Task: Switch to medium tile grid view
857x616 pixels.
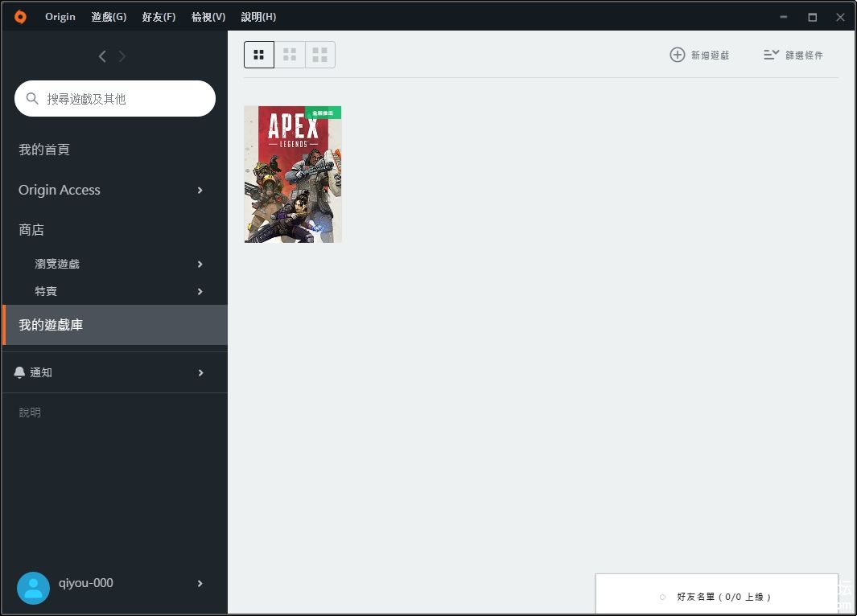Action: click(290, 55)
